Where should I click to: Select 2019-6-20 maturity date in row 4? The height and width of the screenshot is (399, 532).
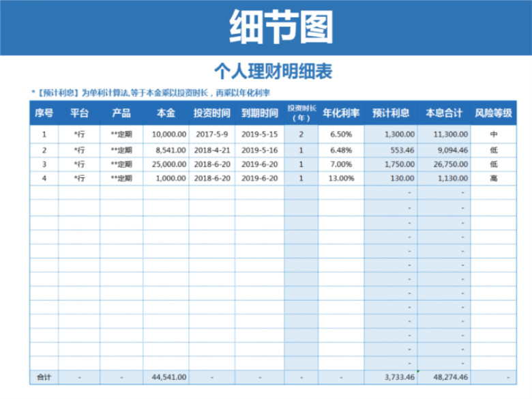[x=260, y=178]
